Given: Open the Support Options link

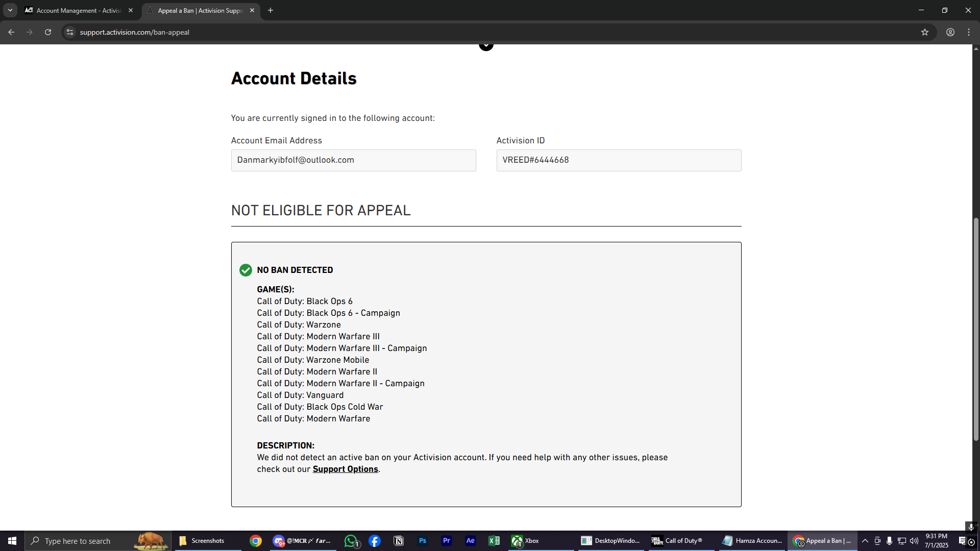Looking at the screenshot, I should (x=345, y=469).
